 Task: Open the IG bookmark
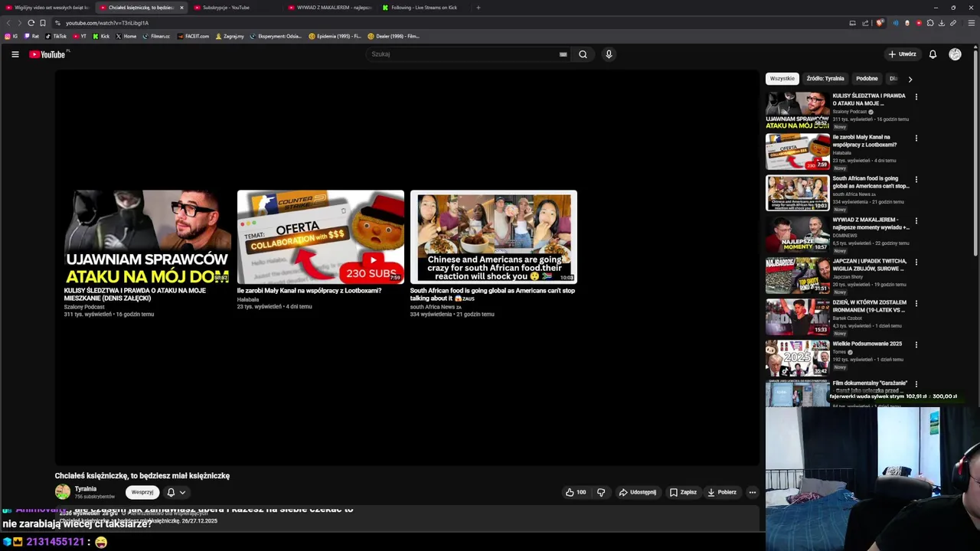[x=11, y=36]
